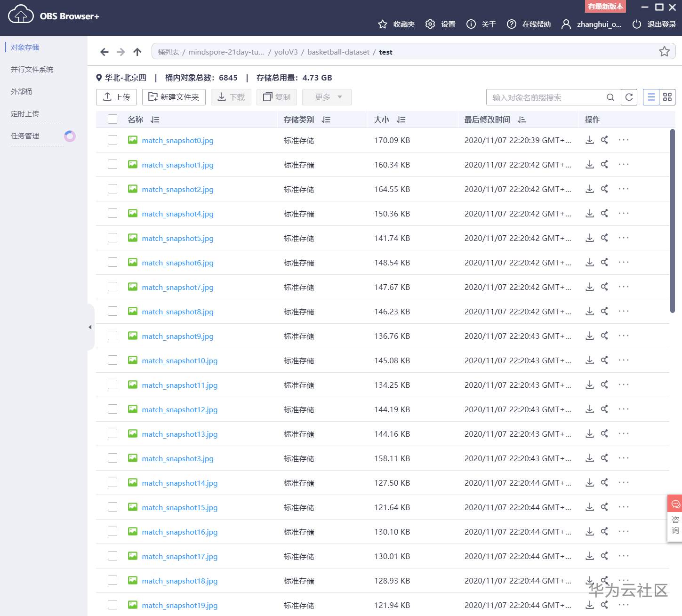The height and width of the screenshot is (616, 682).
Task: Open 任务管理 in sidebar
Action: [25, 136]
